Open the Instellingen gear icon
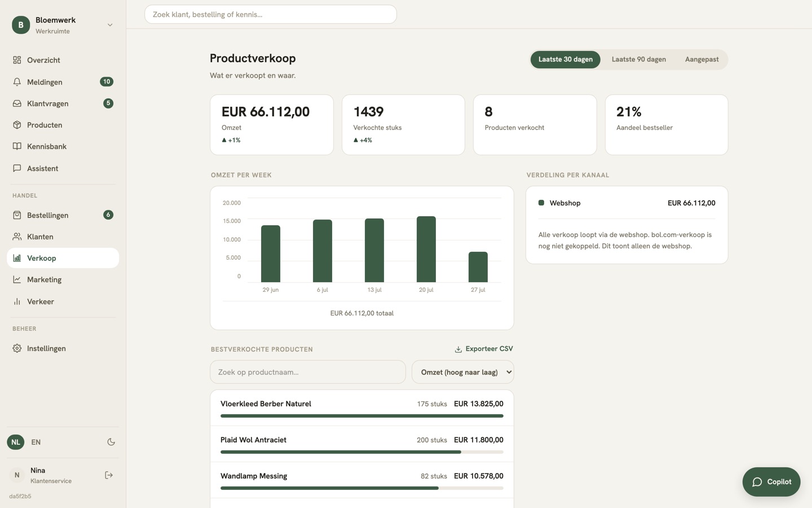The height and width of the screenshot is (508, 812). coord(17,348)
